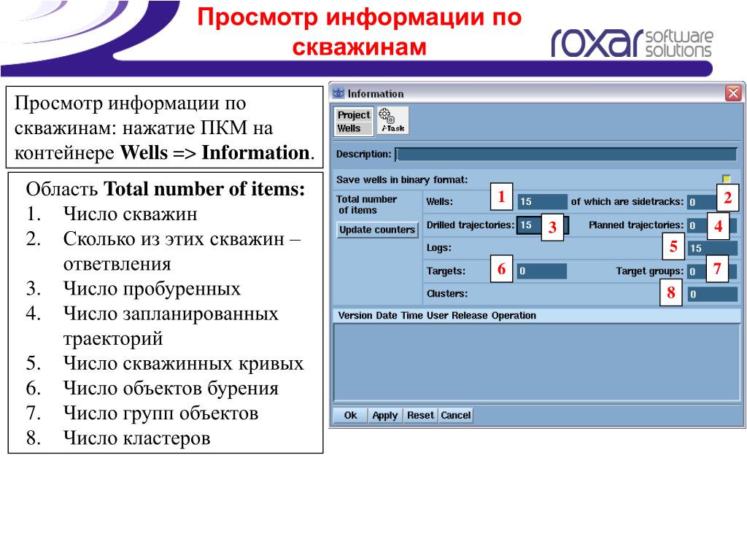
Task: Select the 'Число скважинных кривых' line
Action: pos(183,363)
